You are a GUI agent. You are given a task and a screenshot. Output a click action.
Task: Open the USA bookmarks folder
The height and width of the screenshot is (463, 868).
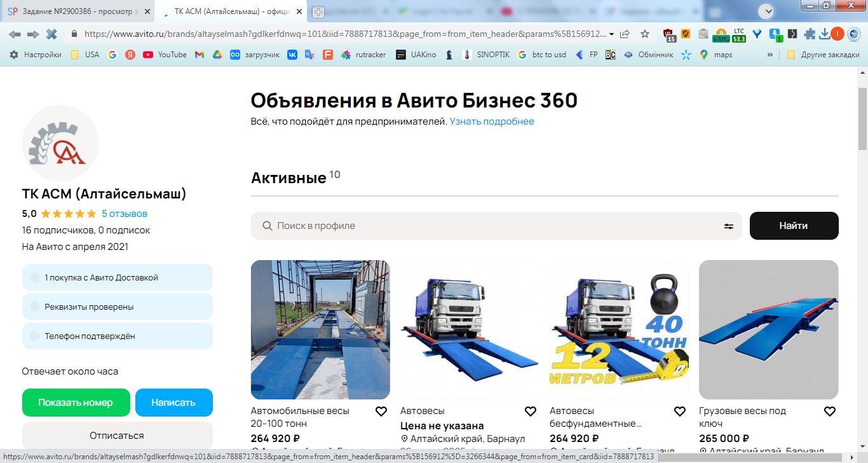85,55
